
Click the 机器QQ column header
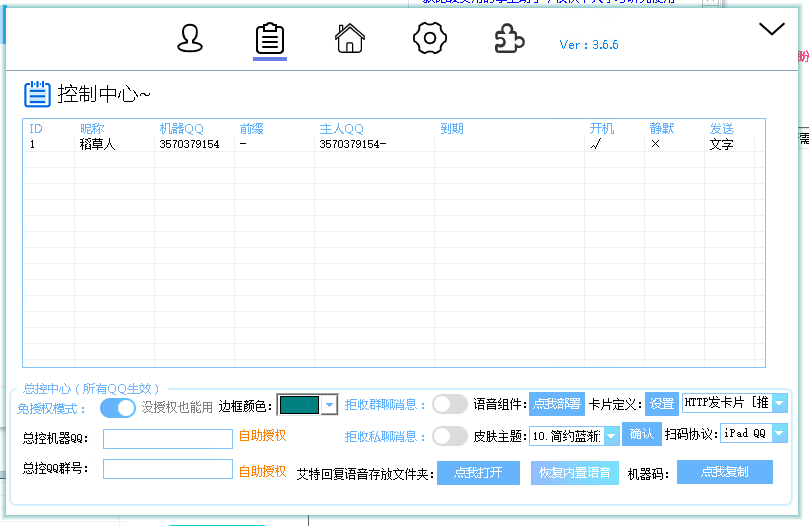click(181, 129)
